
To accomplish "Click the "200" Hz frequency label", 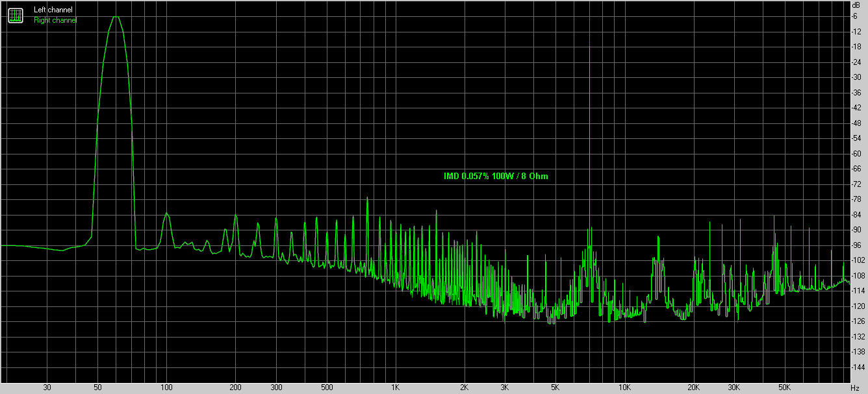I will coord(236,388).
